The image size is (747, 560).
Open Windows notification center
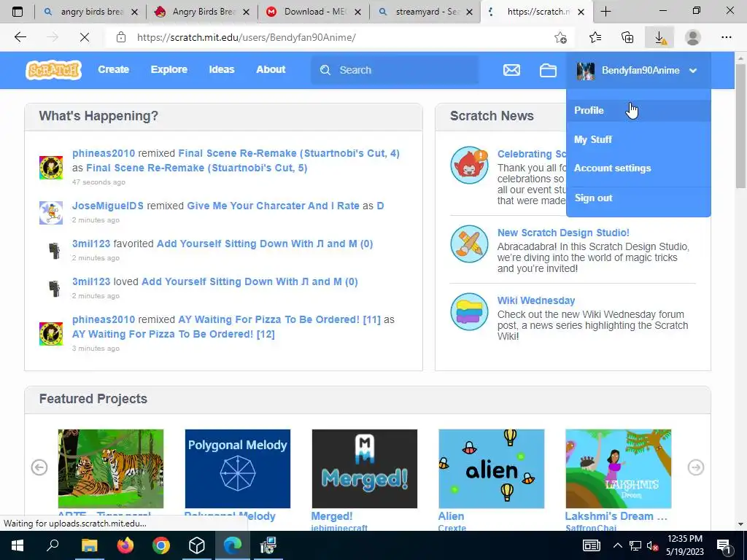pyautogui.click(x=724, y=545)
